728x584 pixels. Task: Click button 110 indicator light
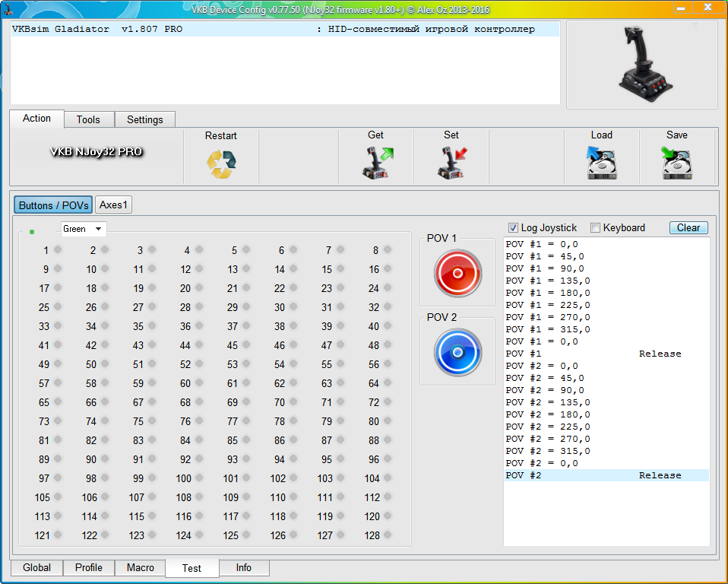(x=293, y=497)
